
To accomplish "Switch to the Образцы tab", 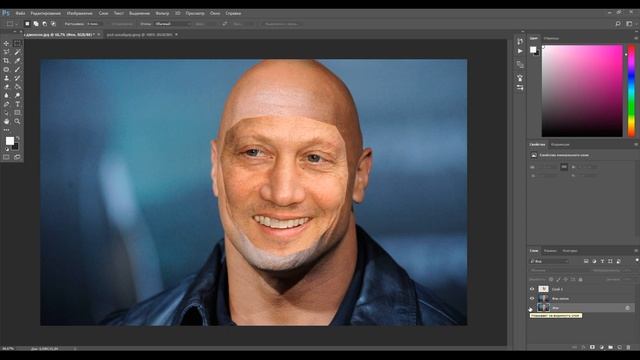I will coord(551,38).
